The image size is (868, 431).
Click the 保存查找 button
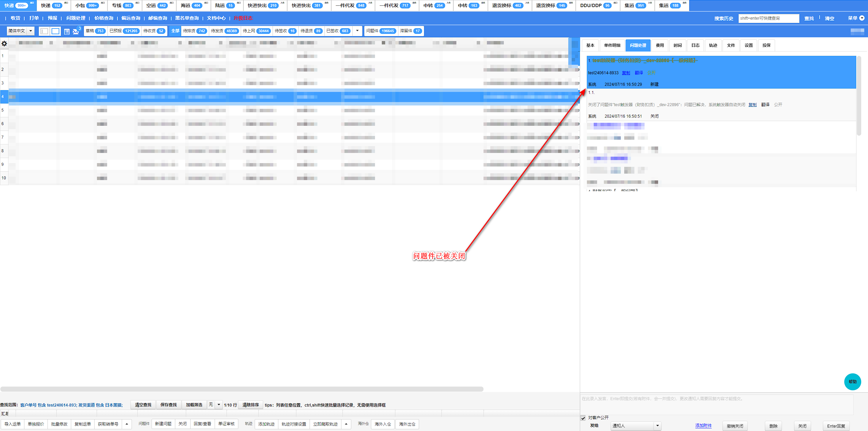(x=169, y=405)
